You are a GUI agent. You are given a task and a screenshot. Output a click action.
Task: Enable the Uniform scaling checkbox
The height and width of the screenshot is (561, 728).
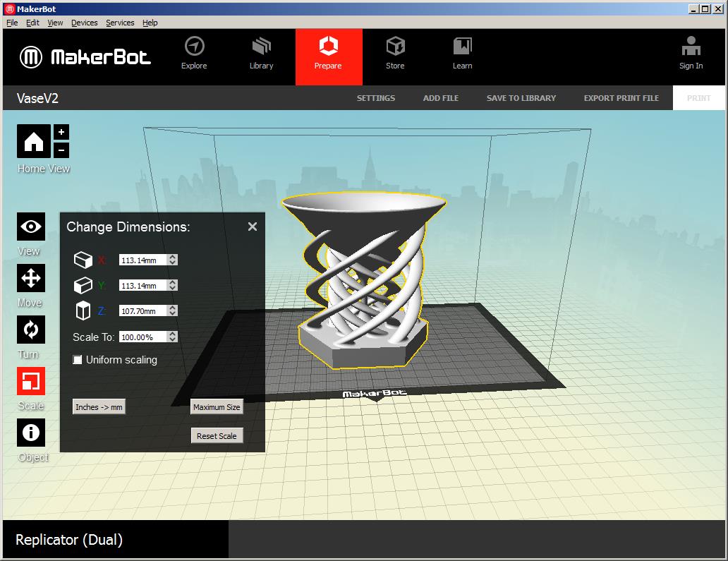tap(78, 360)
